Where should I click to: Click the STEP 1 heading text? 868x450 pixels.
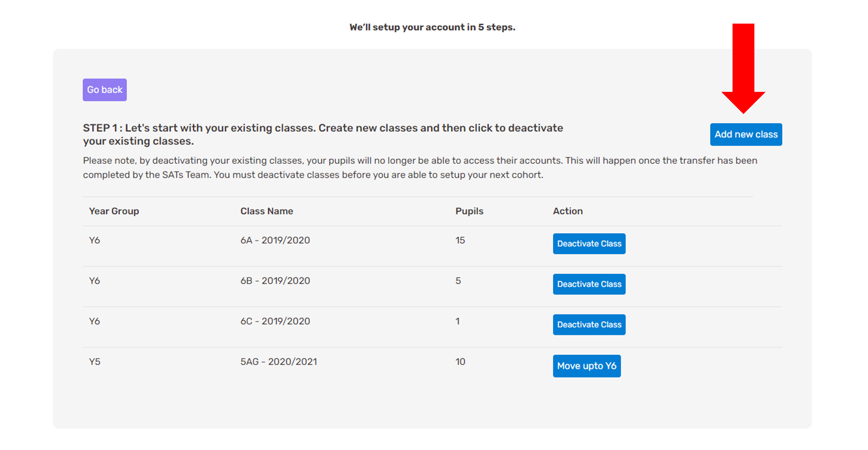point(323,135)
